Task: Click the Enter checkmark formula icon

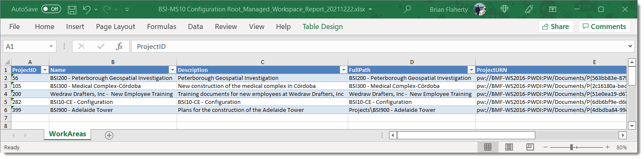Action: pos(101,47)
